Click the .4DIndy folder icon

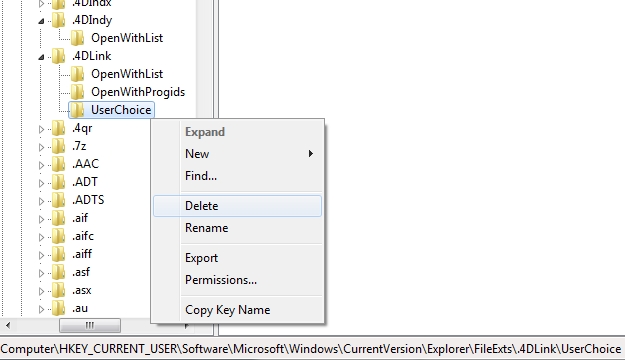coord(59,20)
